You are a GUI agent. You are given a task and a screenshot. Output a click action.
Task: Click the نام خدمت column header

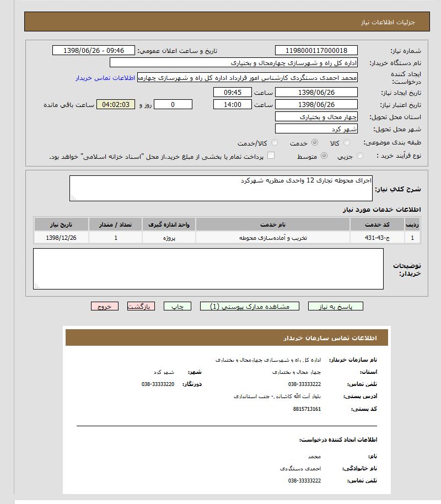pyautogui.click(x=272, y=224)
